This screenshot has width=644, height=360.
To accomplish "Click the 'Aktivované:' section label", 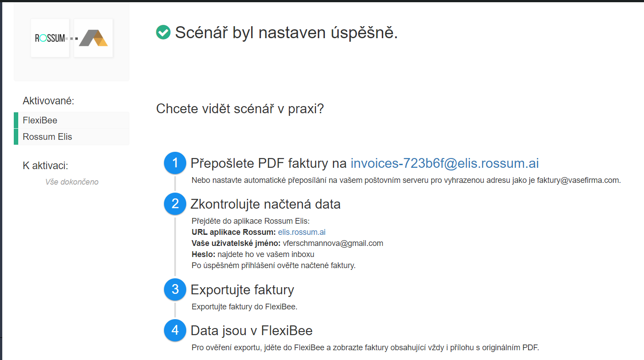I will point(48,101).
